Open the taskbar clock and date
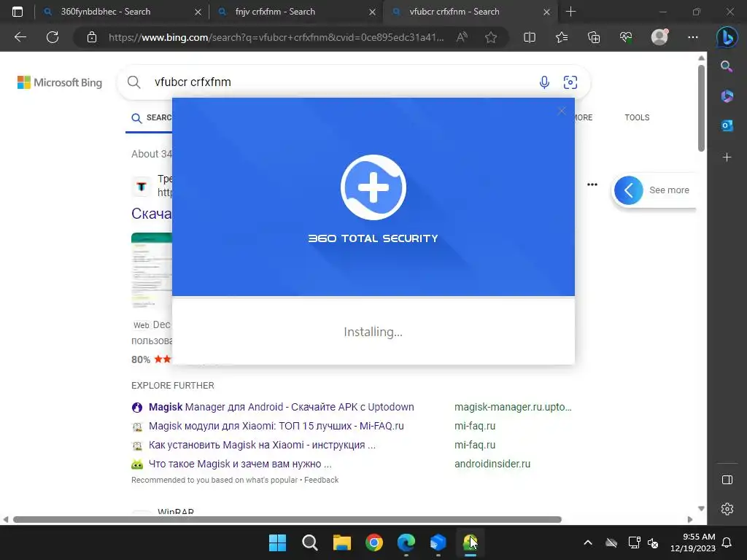Viewport: 747px width, 560px height. 693,542
